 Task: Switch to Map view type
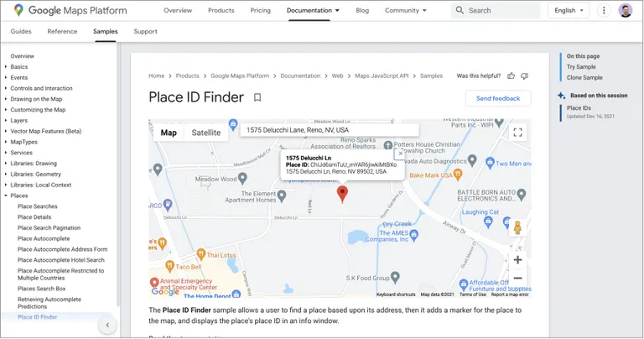(x=169, y=133)
